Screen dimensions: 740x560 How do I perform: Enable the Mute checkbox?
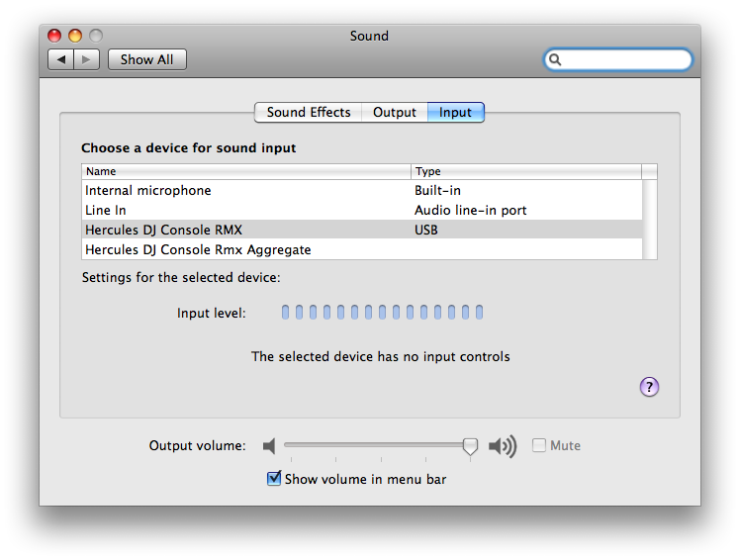pyautogui.click(x=538, y=445)
